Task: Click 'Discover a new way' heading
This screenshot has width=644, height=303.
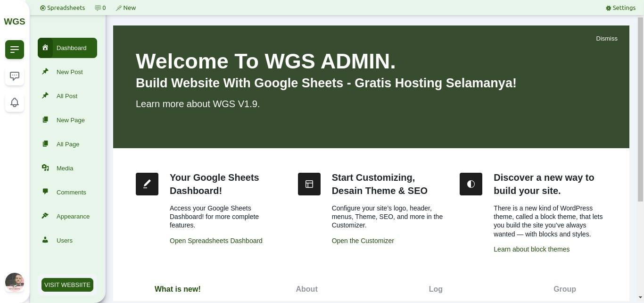Action: [x=544, y=184]
